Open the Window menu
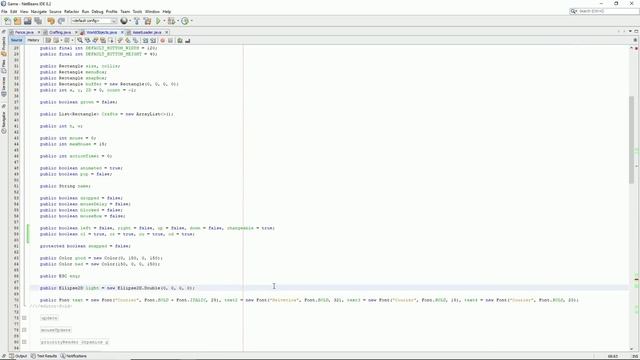Image resolution: width=640 pixels, height=360 pixels. click(x=152, y=11)
